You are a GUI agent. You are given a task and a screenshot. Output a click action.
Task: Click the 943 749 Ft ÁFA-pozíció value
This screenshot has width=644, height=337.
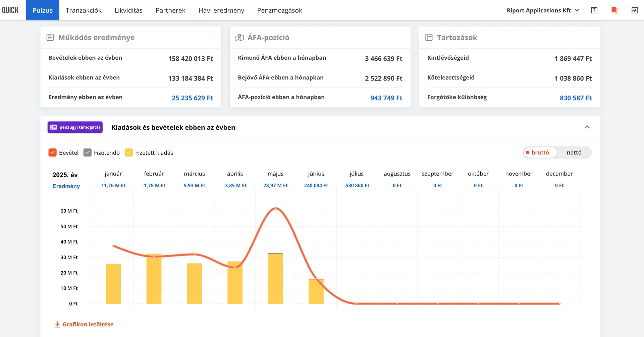pos(386,98)
